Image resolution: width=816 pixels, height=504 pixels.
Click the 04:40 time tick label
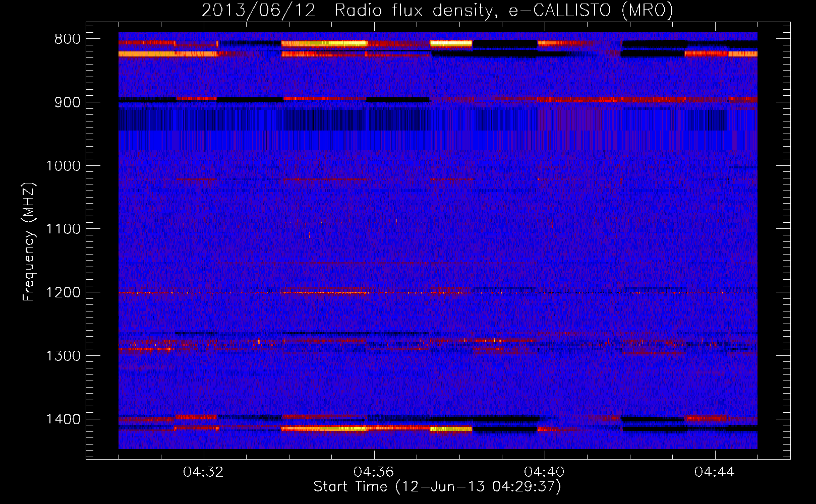(545, 472)
